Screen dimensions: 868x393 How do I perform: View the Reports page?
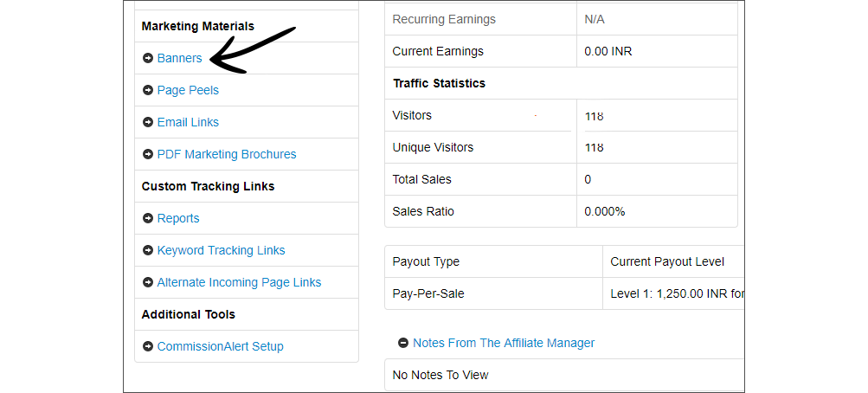point(177,219)
